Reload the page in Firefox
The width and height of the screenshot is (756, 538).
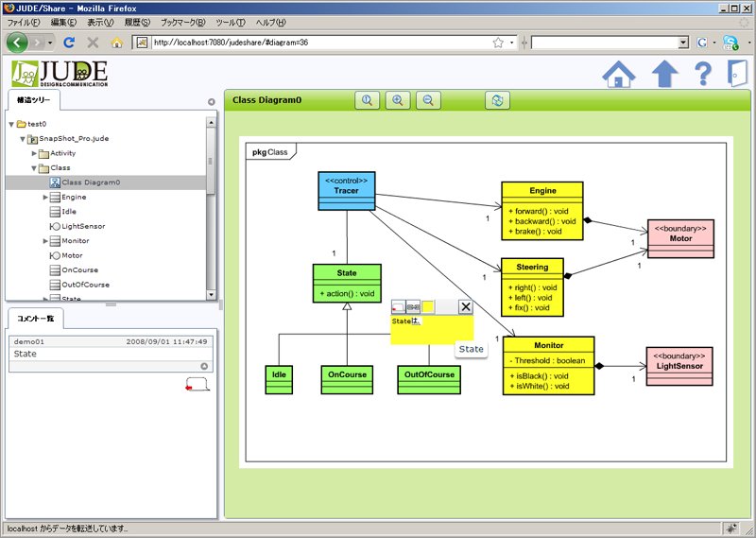69,43
